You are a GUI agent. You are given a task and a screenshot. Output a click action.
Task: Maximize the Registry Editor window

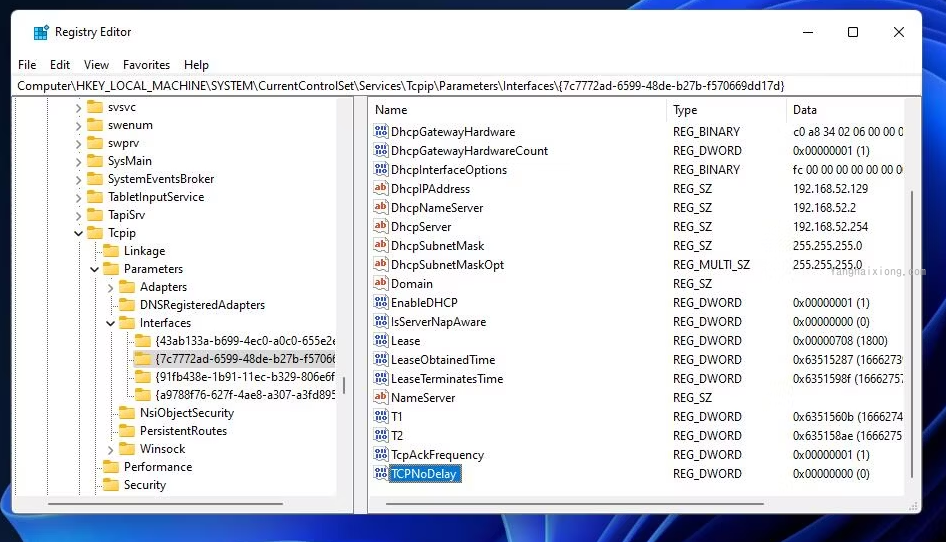[852, 32]
